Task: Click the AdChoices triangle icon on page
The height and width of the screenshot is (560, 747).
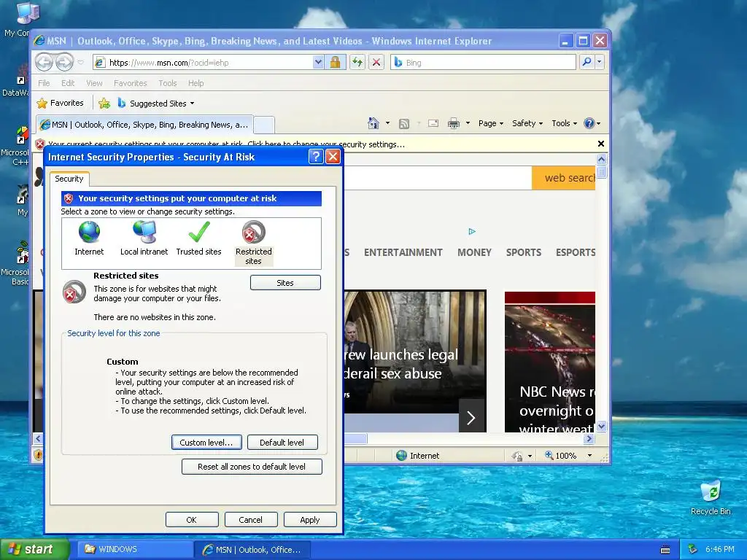Action: (x=472, y=231)
